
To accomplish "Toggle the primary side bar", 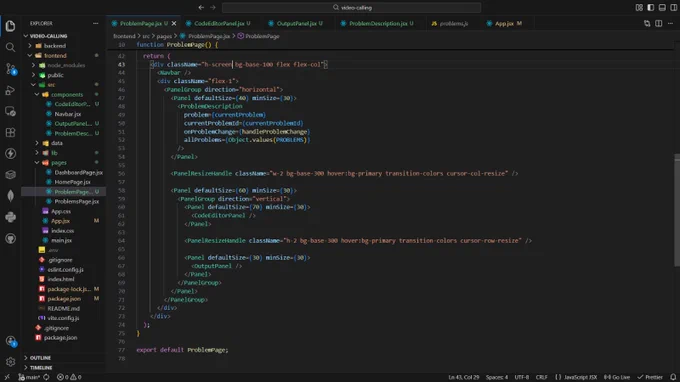I will 651,7.
